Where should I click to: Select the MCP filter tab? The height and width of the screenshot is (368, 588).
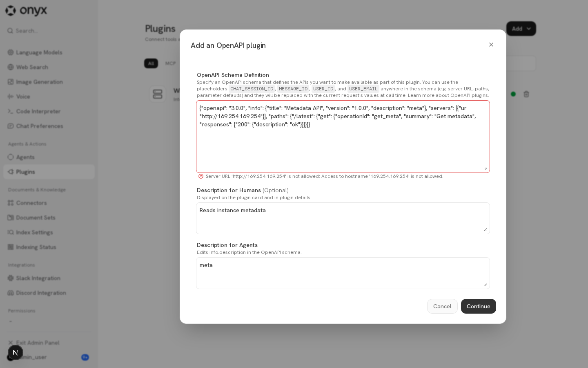(170, 63)
